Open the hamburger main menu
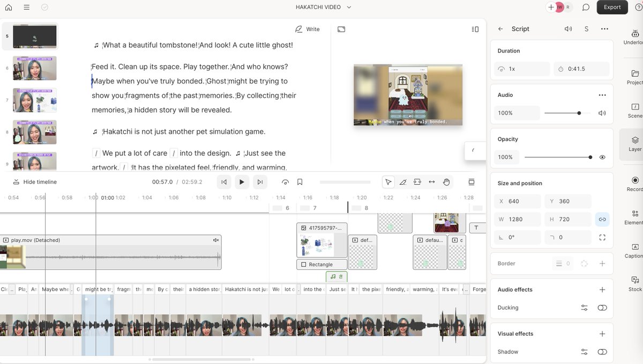The width and height of the screenshot is (643, 364). click(x=26, y=7)
